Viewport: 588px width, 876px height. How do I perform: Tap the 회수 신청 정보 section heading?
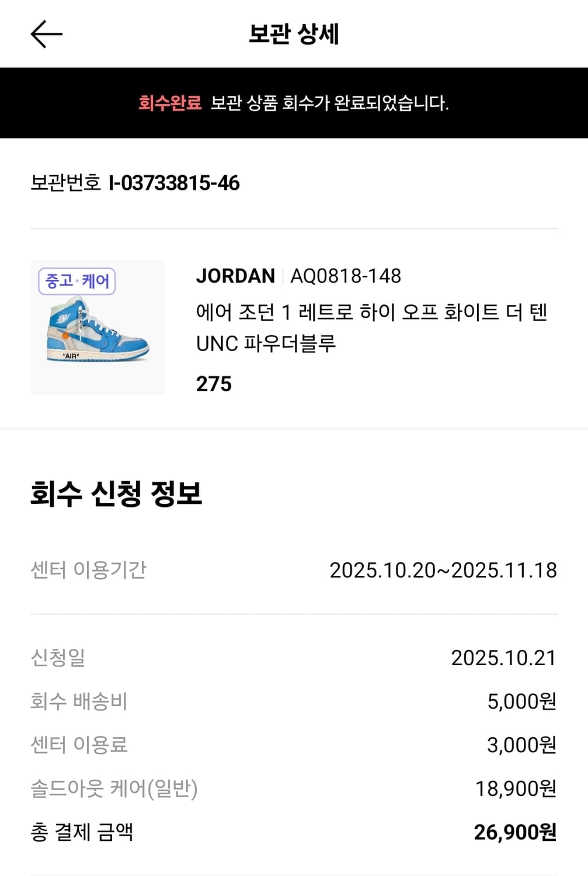point(116,493)
